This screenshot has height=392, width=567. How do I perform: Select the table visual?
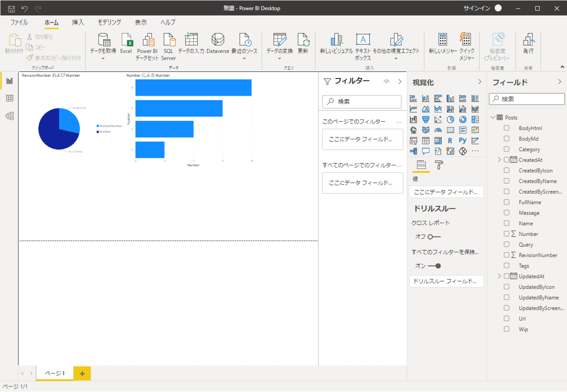pos(426,140)
